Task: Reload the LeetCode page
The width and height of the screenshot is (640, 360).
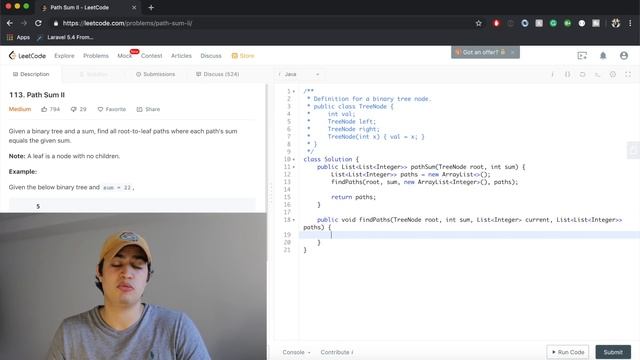Action: pos(38,23)
